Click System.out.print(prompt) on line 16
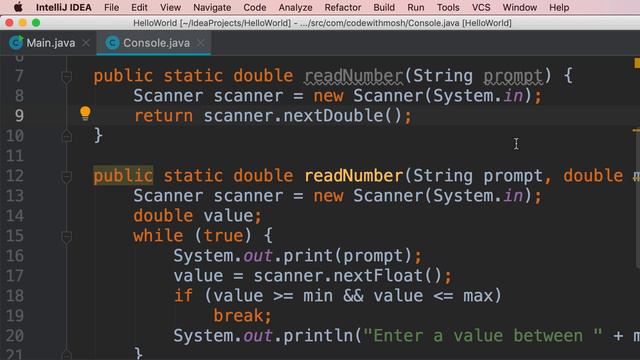 point(293,256)
